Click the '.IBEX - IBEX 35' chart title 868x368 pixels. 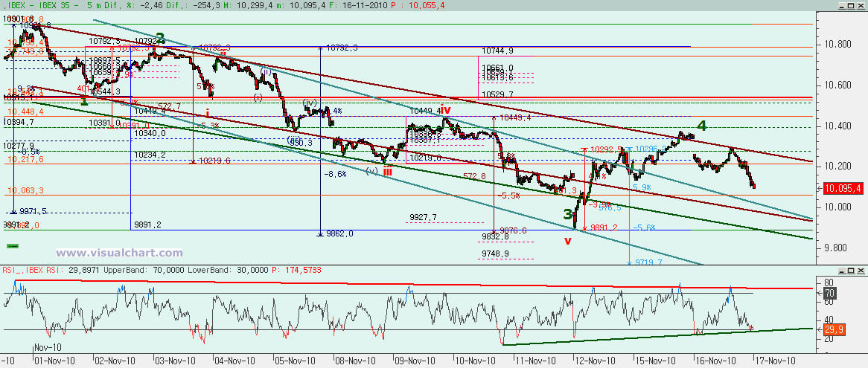(x=36, y=5)
